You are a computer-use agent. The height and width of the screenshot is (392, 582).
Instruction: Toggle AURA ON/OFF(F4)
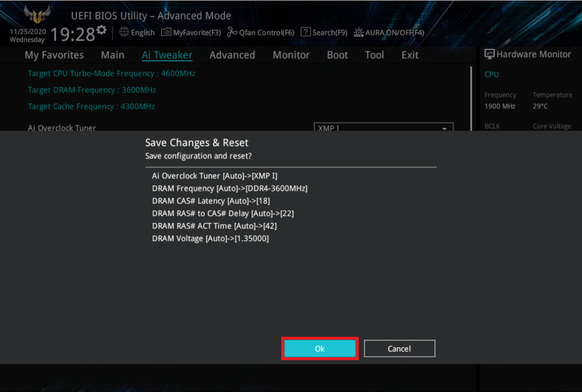(x=389, y=32)
